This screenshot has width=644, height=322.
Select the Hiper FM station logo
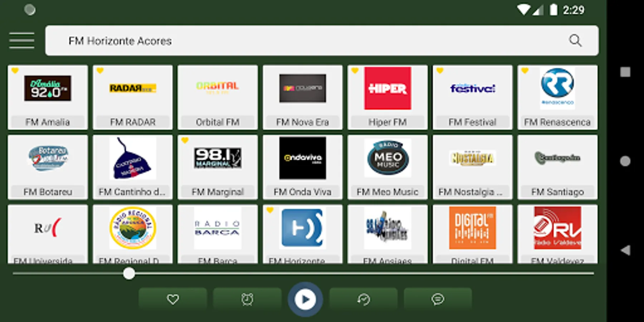[387, 88]
